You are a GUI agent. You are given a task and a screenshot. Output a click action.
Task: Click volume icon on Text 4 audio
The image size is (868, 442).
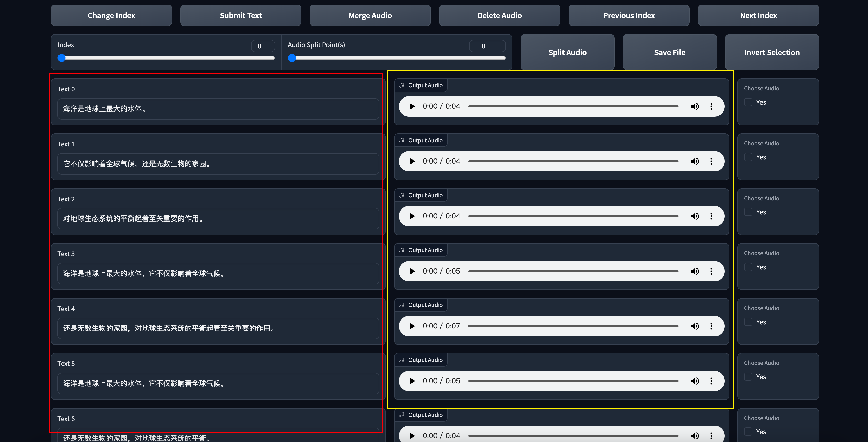695,326
